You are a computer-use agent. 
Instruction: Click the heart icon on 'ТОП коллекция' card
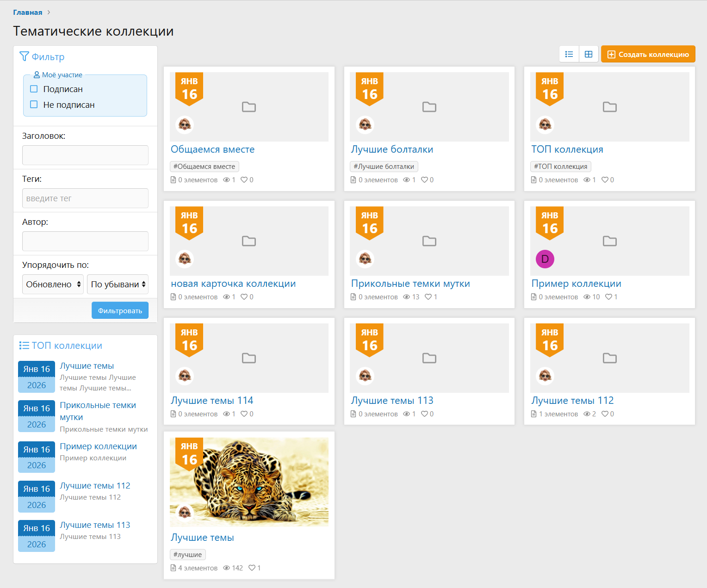pyautogui.click(x=605, y=180)
